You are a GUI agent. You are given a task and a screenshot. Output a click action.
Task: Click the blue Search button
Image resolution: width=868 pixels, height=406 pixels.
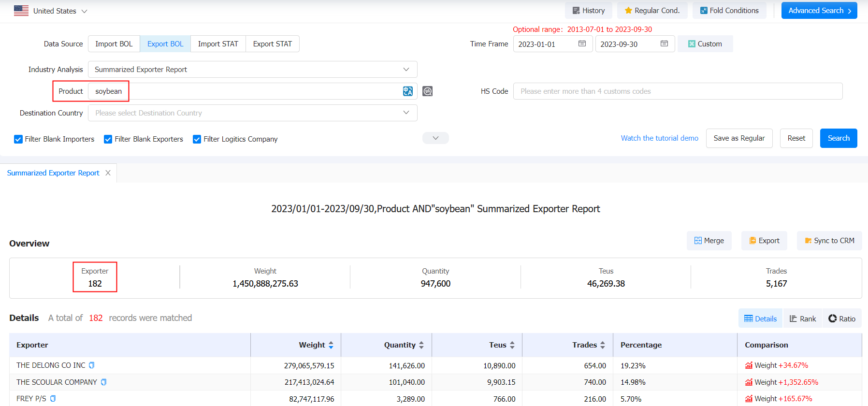(839, 138)
